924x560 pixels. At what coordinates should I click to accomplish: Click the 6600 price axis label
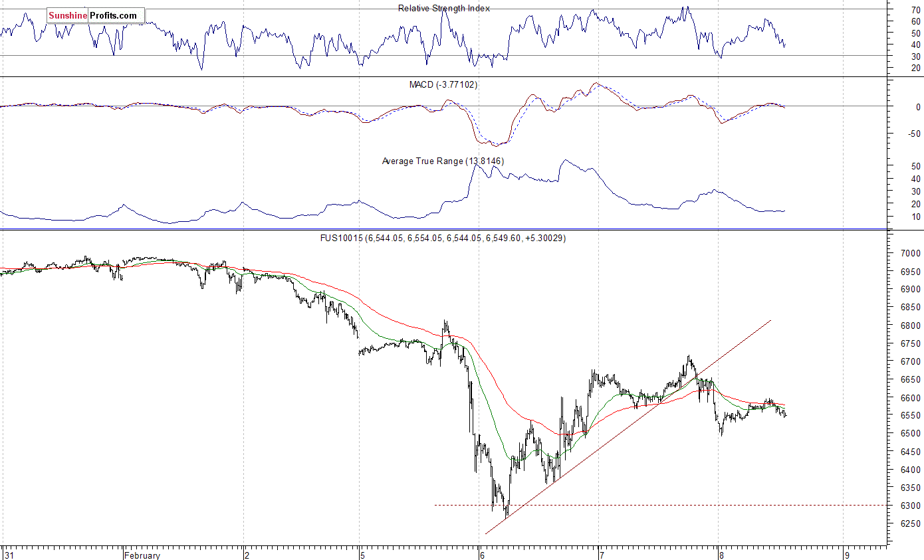click(x=911, y=398)
